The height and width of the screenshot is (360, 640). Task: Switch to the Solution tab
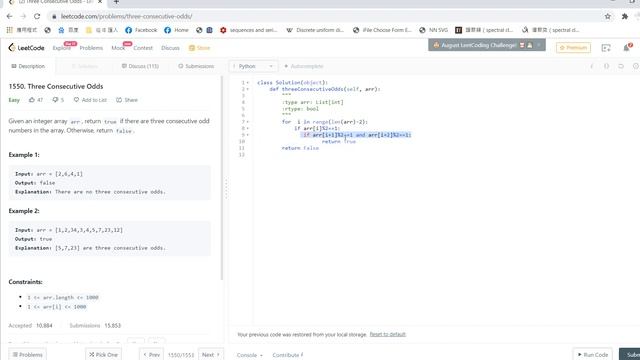(x=84, y=66)
